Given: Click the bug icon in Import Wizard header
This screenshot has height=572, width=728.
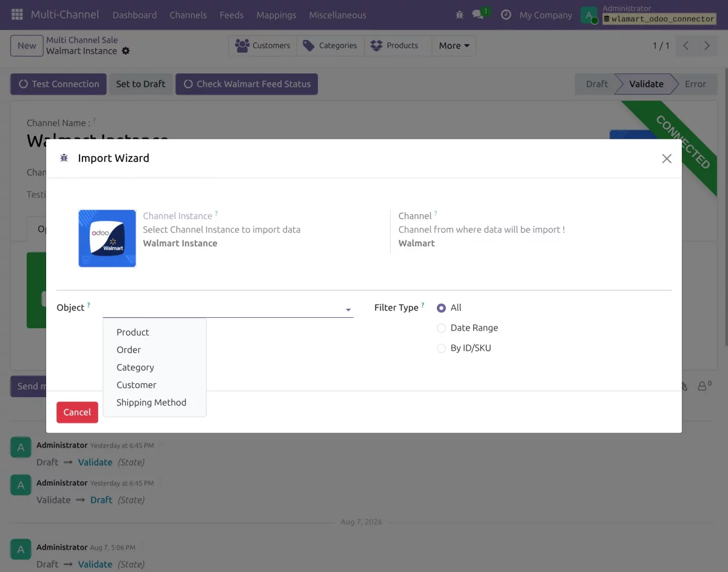Looking at the screenshot, I should (x=64, y=158).
